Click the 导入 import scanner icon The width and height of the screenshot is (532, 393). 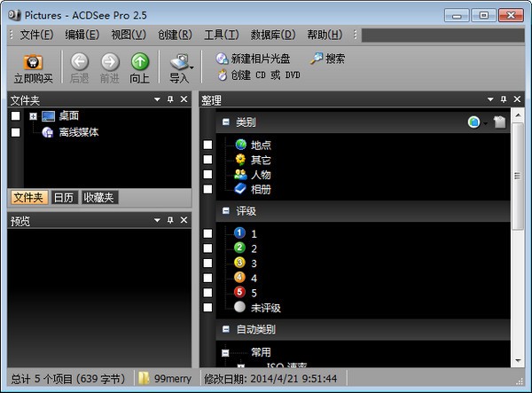pos(179,62)
